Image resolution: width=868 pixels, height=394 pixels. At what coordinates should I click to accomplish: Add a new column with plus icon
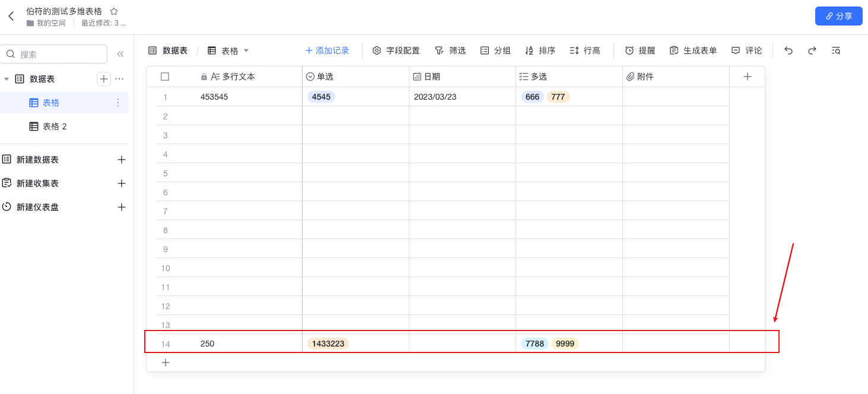coord(748,77)
